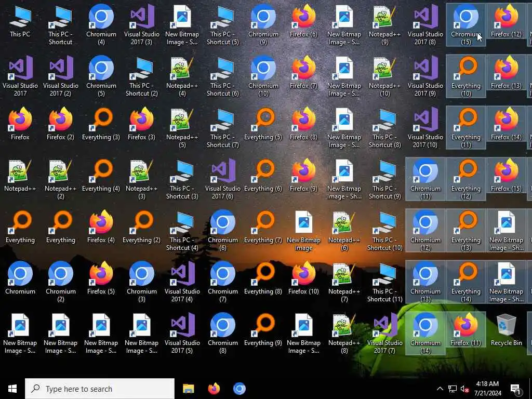Click the Firefox (12) shortcut
This screenshot has width=532, height=399.
tap(506, 21)
